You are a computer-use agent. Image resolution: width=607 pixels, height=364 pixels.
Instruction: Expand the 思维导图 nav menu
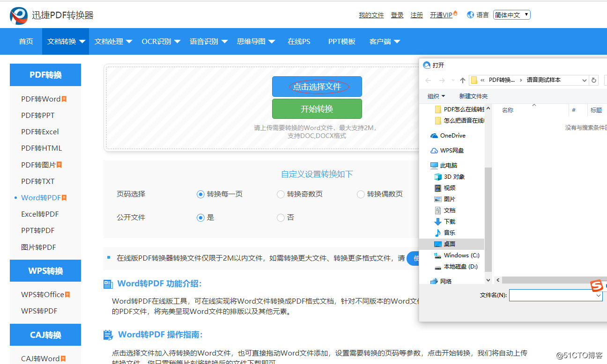256,41
